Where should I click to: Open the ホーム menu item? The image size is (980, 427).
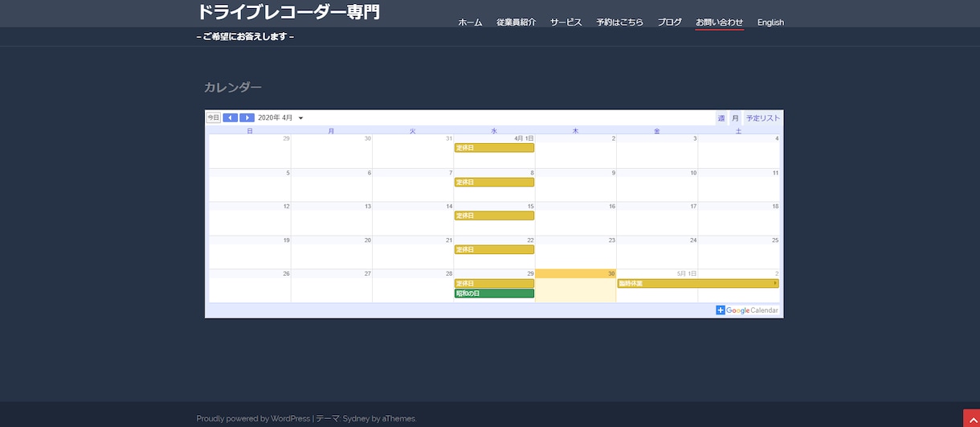[470, 23]
